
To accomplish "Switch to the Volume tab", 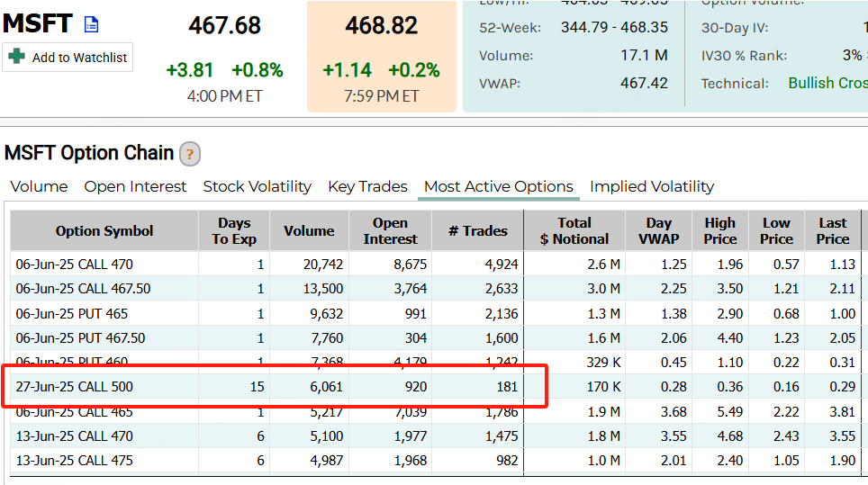I will [39, 186].
